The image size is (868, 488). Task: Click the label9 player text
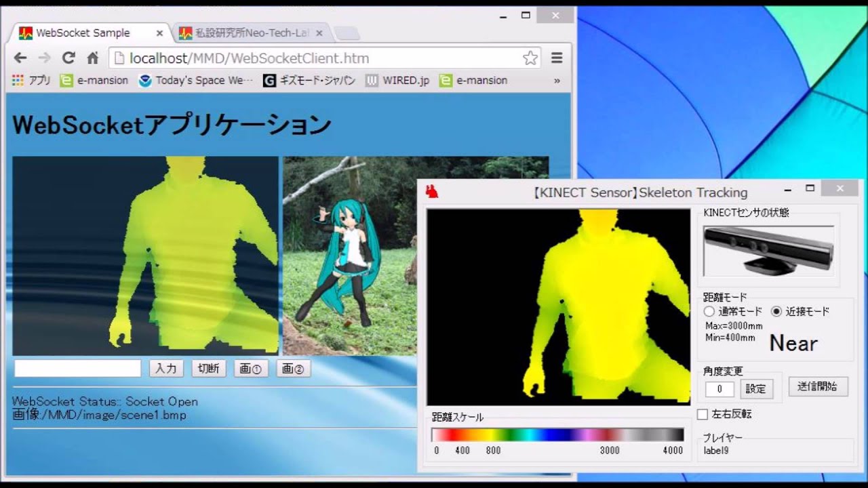click(x=716, y=451)
